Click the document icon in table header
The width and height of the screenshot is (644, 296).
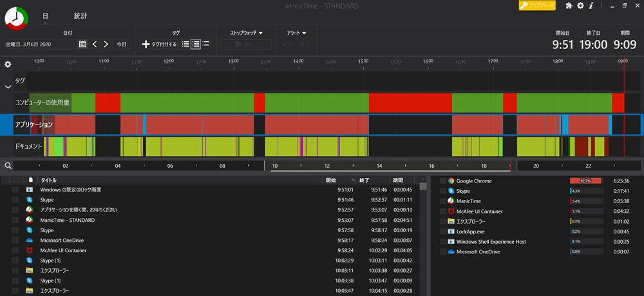30,180
